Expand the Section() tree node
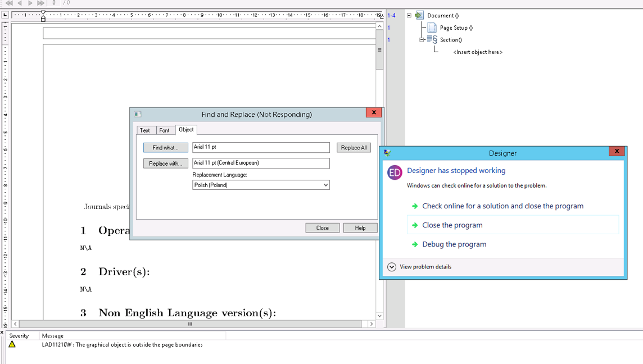Viewport: 643px width, 364px height. tap(422, 39)
